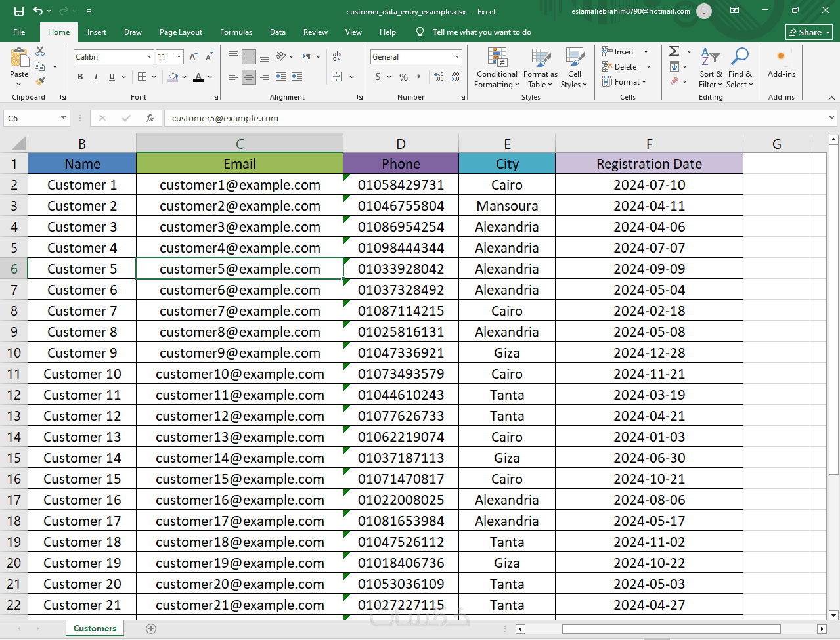The height and width of the screenshot is (640, 840).
Task: Click the Format Painter brush icon
Action: 40,81
